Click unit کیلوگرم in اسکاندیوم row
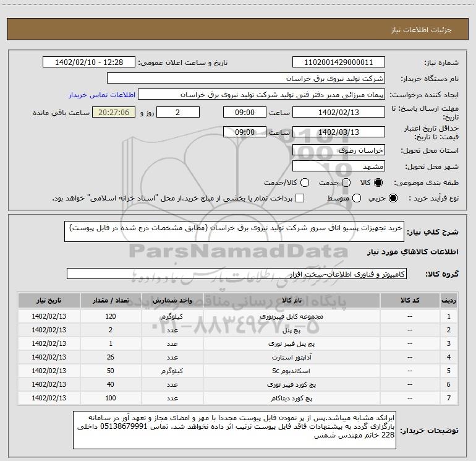The image size is (476, 461). point(172,371)
